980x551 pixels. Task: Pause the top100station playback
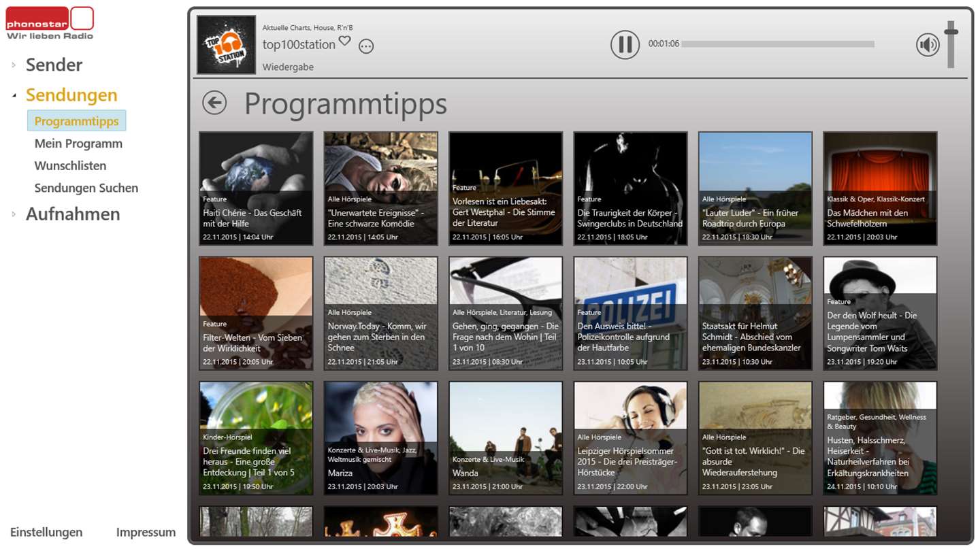coord(625,45)
